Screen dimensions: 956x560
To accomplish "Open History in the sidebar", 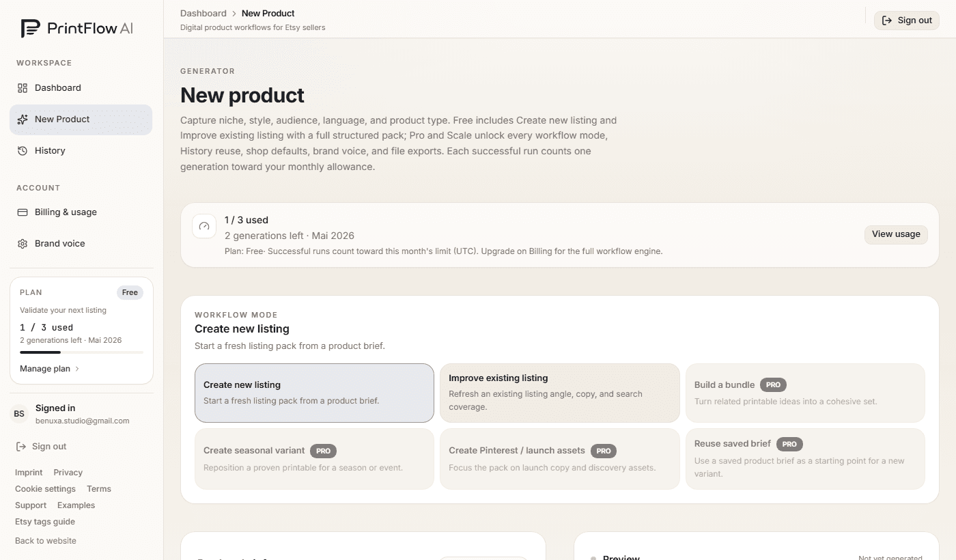I will click(x=81, y=151).
